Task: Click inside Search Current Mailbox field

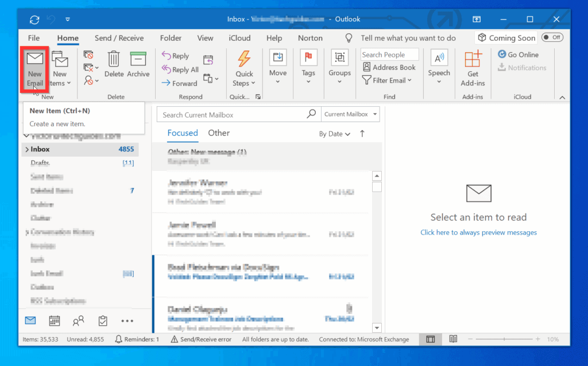Action: click(x=233, y=115)
